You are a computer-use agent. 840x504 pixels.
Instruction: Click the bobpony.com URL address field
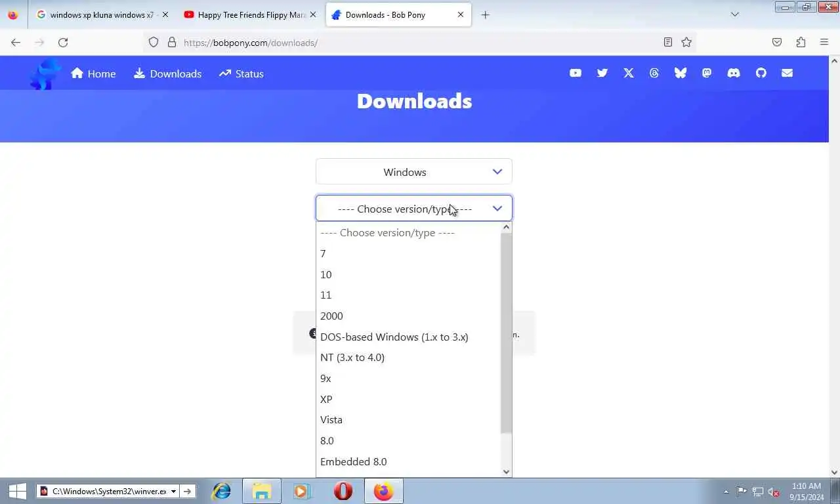point(420,43)
